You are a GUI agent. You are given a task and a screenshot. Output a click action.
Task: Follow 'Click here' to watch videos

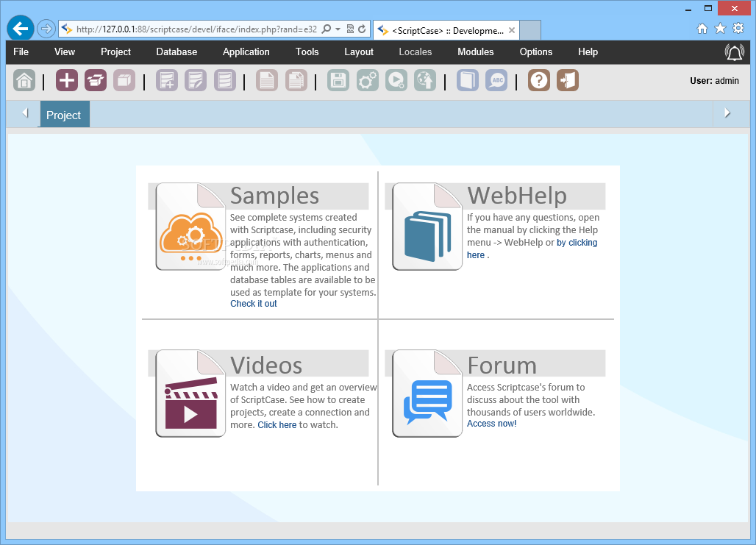(277, 425)
